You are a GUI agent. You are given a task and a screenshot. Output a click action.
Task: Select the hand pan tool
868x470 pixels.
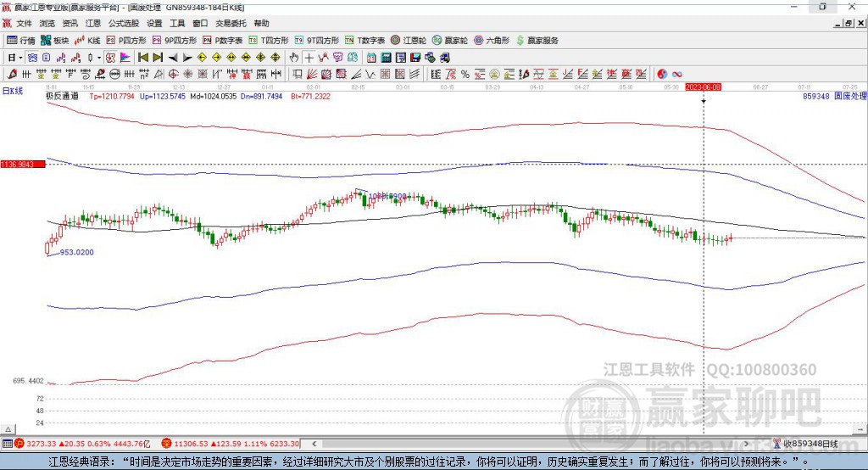click(294, 58)
